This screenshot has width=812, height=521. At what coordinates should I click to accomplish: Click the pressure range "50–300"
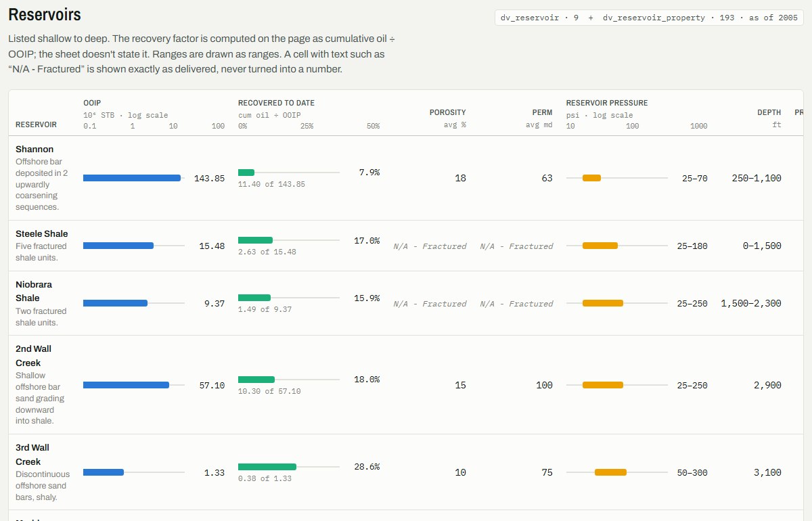[692, 472]
